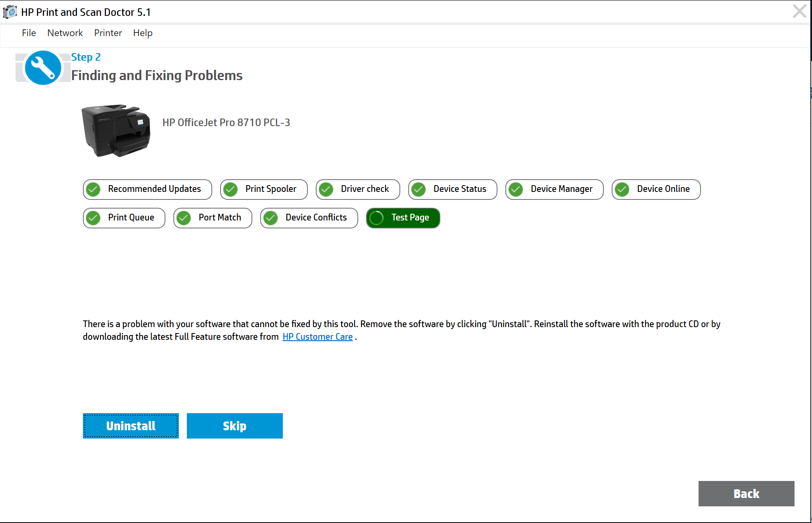
Task: Click the green checkmark on Recommended Updates
Action: click(94, 190)
